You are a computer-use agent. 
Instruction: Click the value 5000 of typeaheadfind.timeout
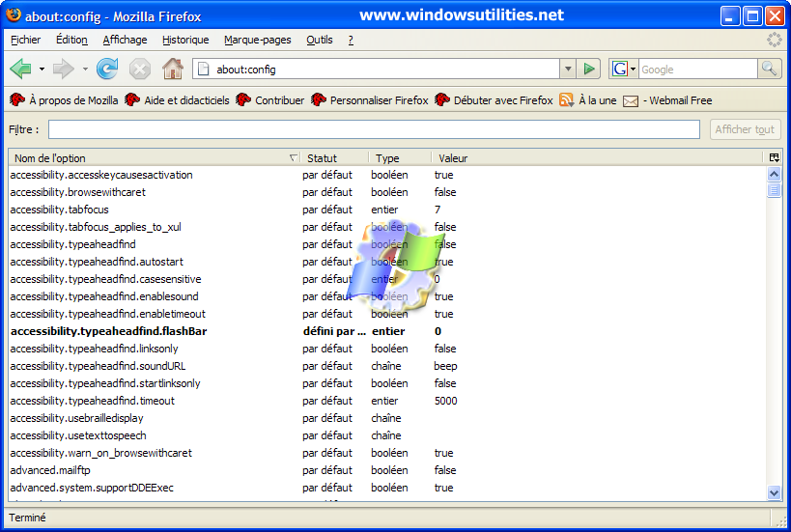pyautogui.click(x=446, y=401)
